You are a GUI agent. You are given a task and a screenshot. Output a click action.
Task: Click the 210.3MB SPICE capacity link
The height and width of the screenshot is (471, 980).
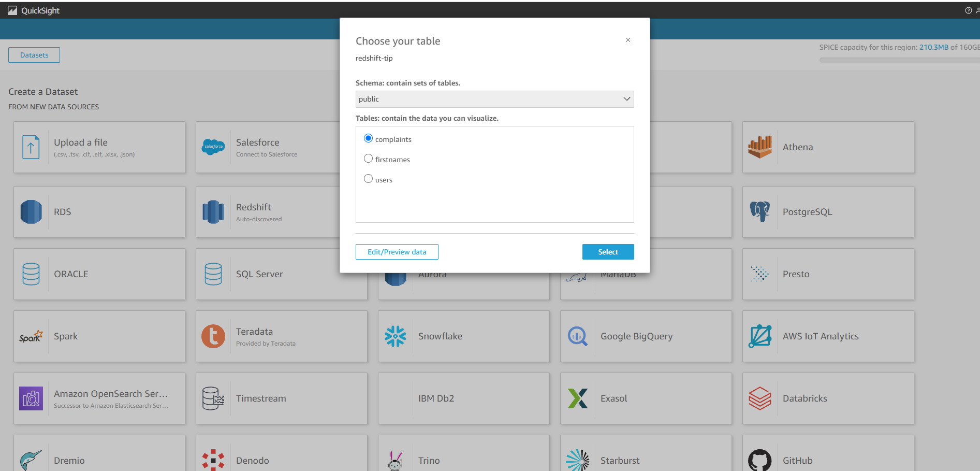pyautogui.click(x=934, y=47)
